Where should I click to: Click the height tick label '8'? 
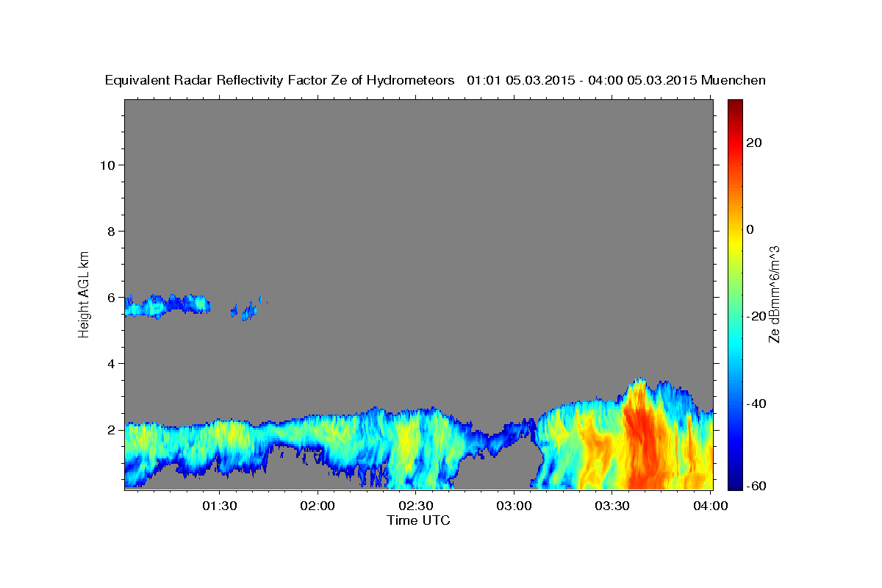pos(110,231)
